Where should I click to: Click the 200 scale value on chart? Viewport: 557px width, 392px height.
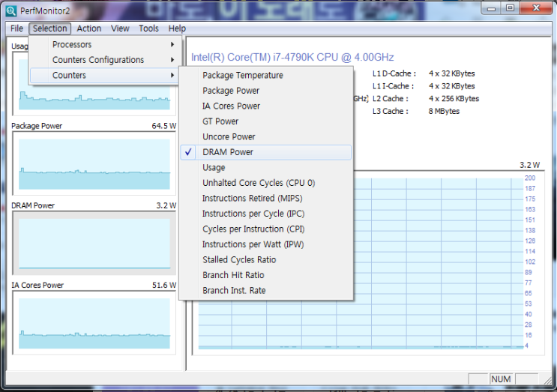coord(530,178)
